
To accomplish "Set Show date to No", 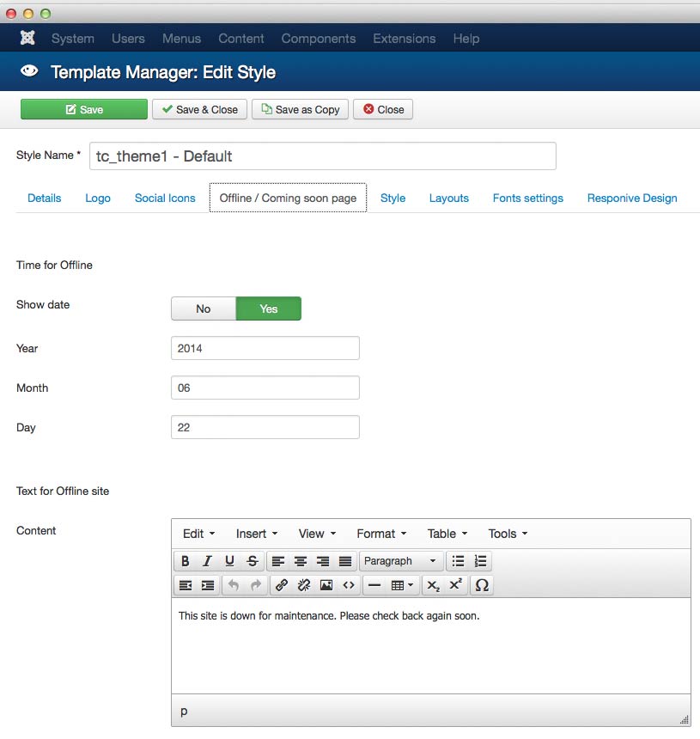I will click(204, 308).
